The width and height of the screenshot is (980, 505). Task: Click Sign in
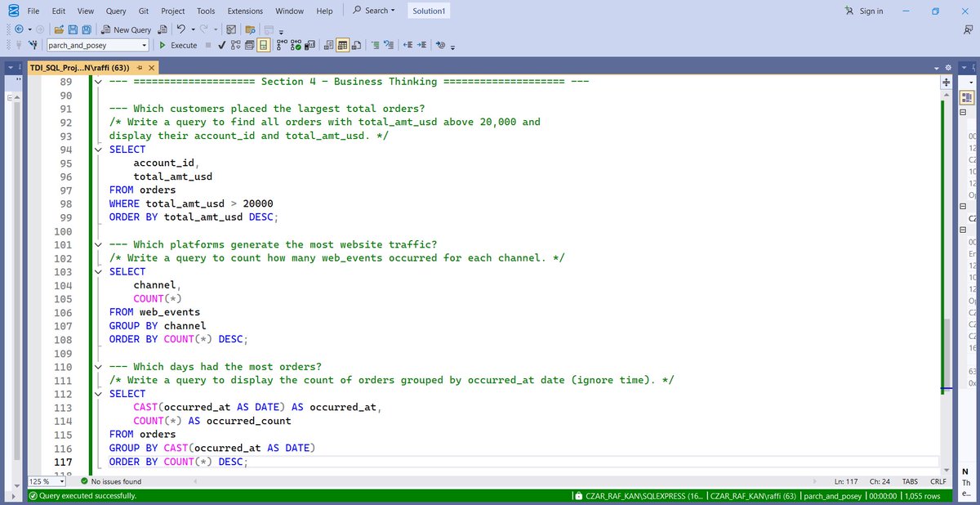(864, 11)
